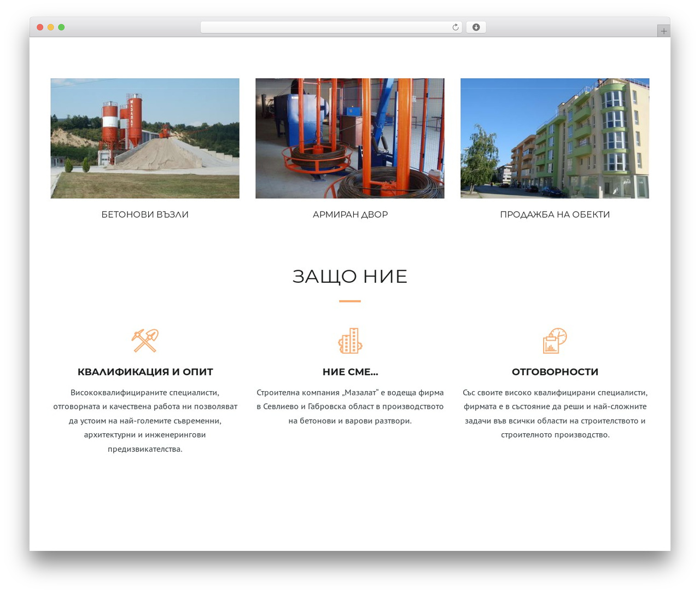Click the orange buildings icon
Image resolution: width=700 pixels, height=593 pixels.
point(350,340)
